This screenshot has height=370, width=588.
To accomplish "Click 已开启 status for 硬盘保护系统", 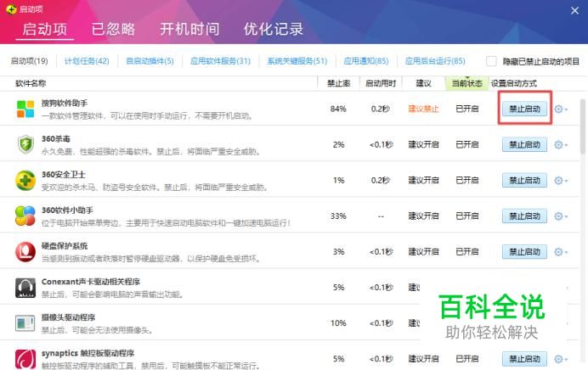I will coord(466,252).
